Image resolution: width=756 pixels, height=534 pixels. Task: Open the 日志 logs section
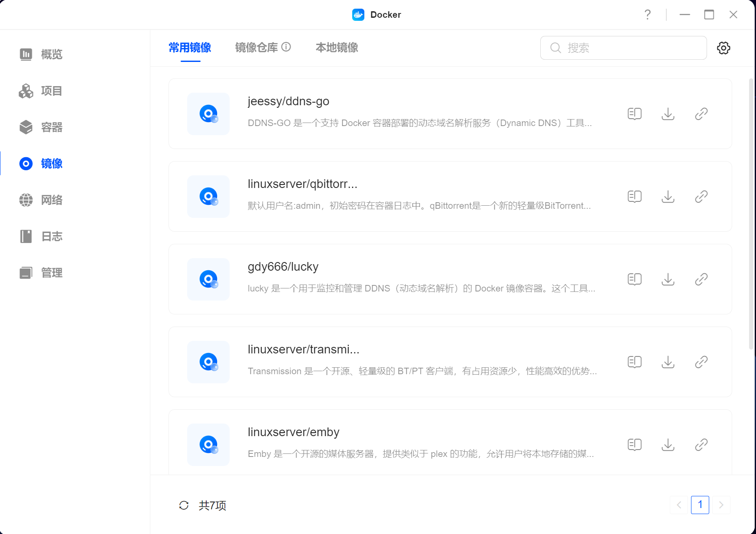tap(41, 236)
